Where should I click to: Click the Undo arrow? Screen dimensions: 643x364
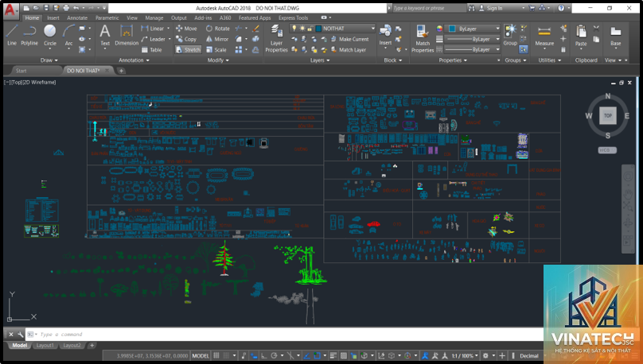click(76, 8)
